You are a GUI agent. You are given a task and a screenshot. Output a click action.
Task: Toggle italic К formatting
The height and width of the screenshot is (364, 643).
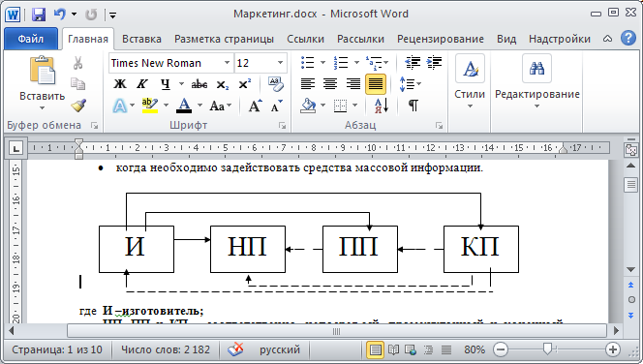[142, 84]
